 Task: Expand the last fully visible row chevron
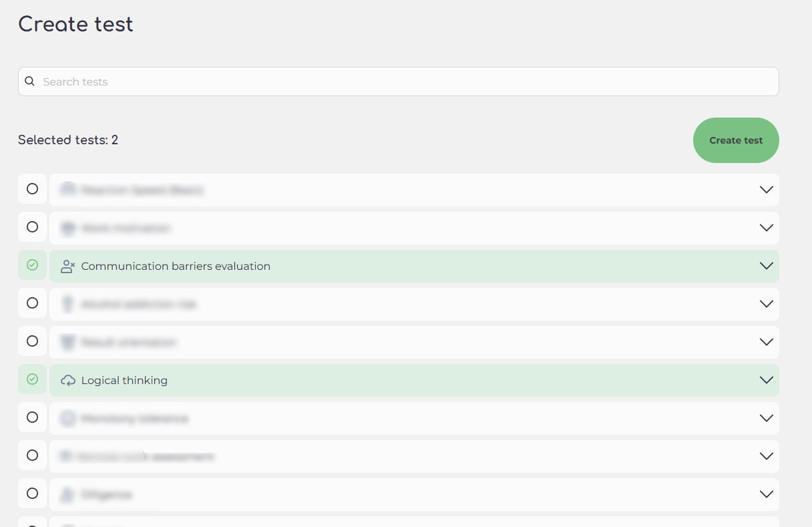pyautogui.click(x=766, y=494)
